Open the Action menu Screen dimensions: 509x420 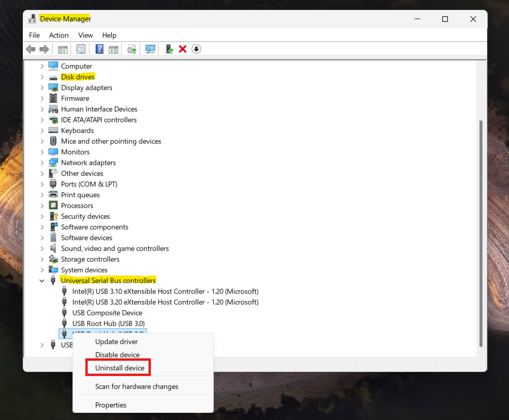(59, 35)
